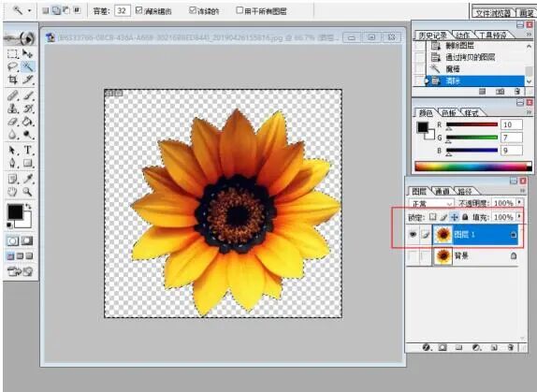
Task: Delete current state trash in History palette
Action: point(516,92)
